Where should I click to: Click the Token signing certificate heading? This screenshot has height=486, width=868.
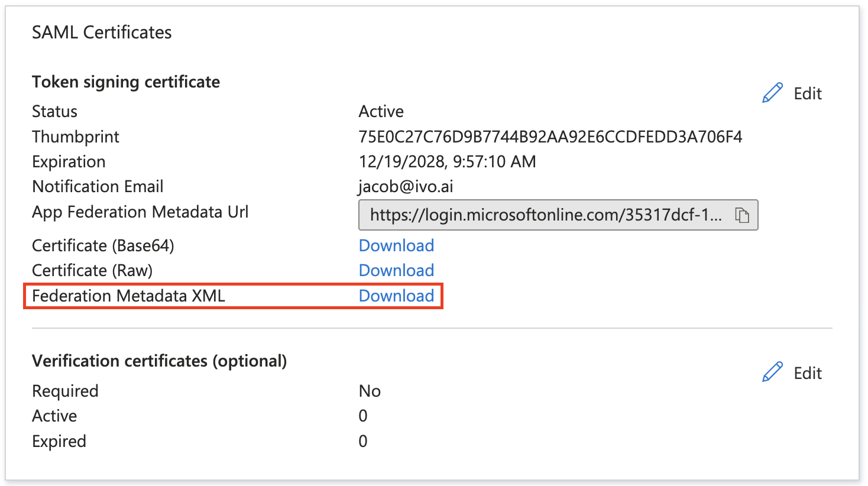pos(125,82)
